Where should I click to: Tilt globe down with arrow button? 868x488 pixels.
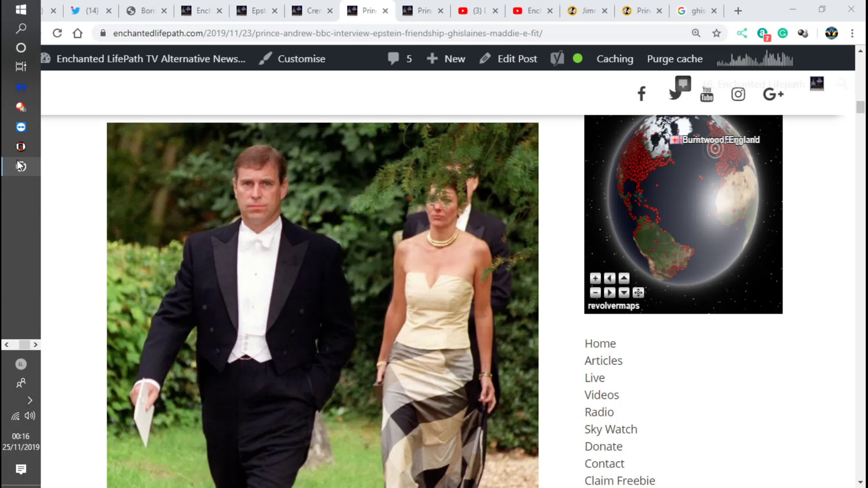624,293
